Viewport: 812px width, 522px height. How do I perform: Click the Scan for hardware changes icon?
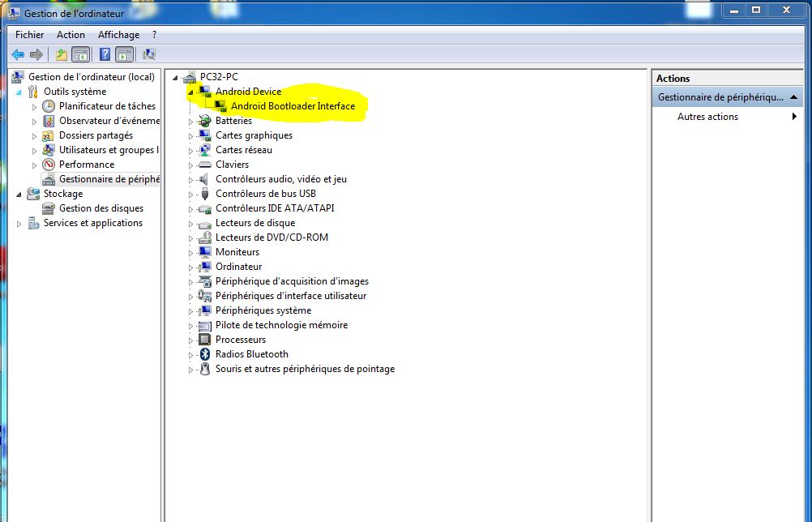(x=149, y=54)
